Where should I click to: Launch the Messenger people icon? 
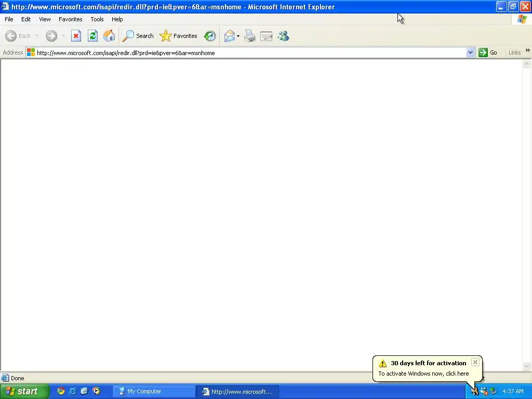[283, 36]
